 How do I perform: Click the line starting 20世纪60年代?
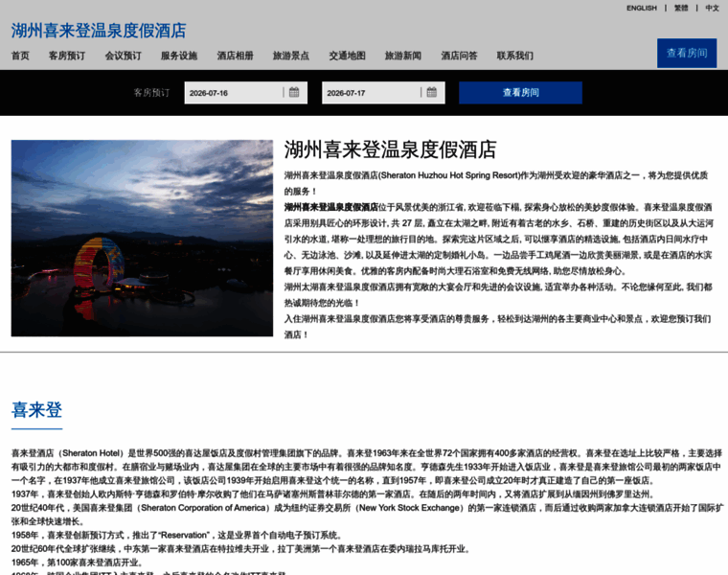click(x=242, y=549)
